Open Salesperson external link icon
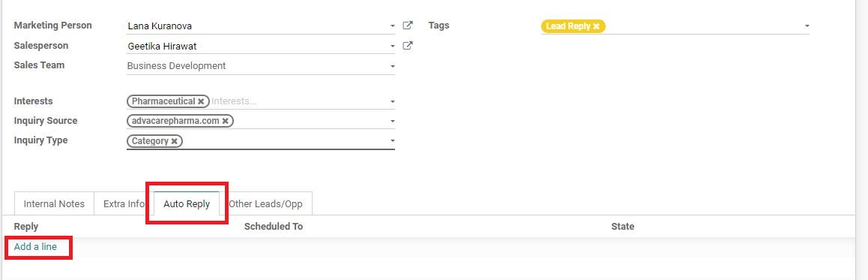 coord(408,46)
